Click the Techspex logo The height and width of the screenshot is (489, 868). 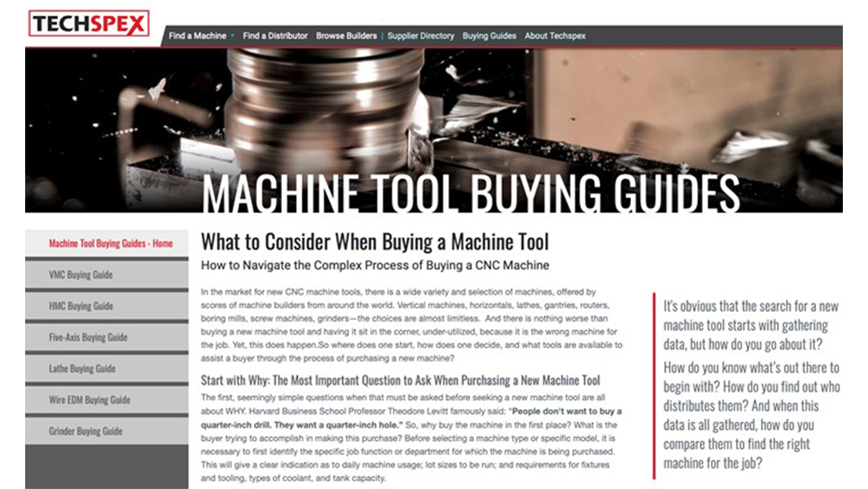89,23
